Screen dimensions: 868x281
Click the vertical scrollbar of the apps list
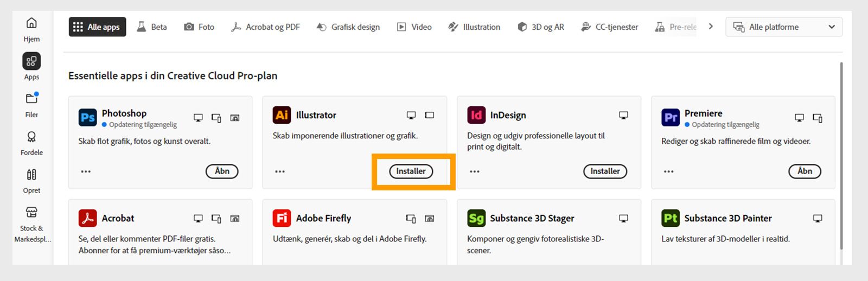point(841,156)
